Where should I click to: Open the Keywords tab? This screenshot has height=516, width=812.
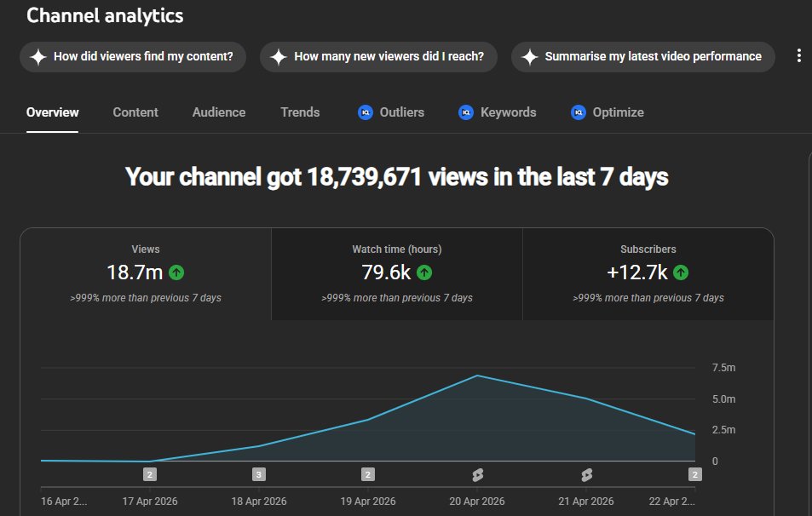tap(497, 112)
